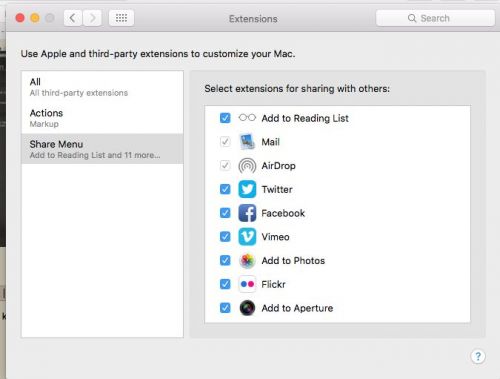Uncheck the Add to Photos checkbox

click(x=225, y=260)
